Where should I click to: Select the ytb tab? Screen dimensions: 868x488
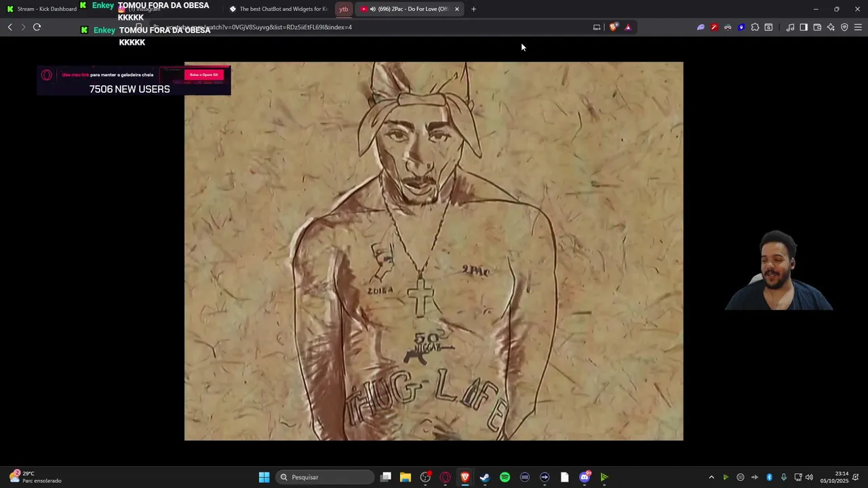344,9
